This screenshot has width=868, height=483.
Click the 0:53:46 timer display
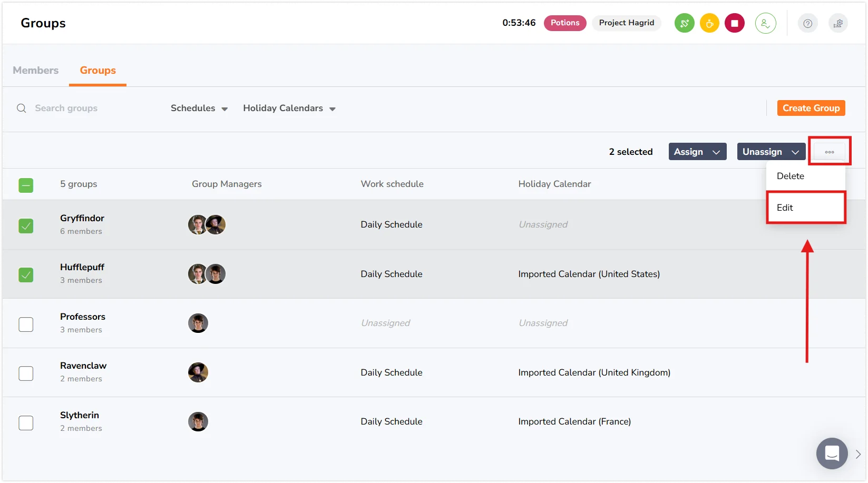pyautogui.click(x=519, y=23)
